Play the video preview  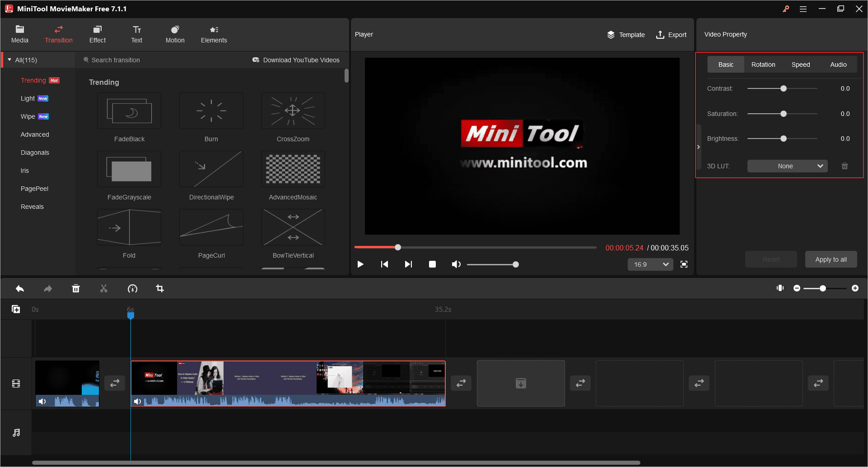pyautogui.click(x=360, y=264)
